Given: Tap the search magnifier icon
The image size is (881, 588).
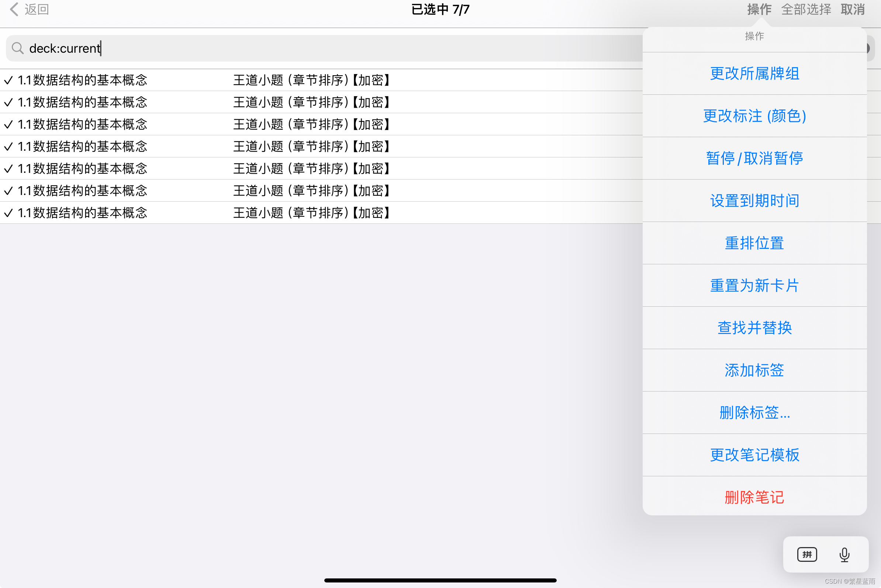Looking at the screenshot, I should (x=17, y=48).
